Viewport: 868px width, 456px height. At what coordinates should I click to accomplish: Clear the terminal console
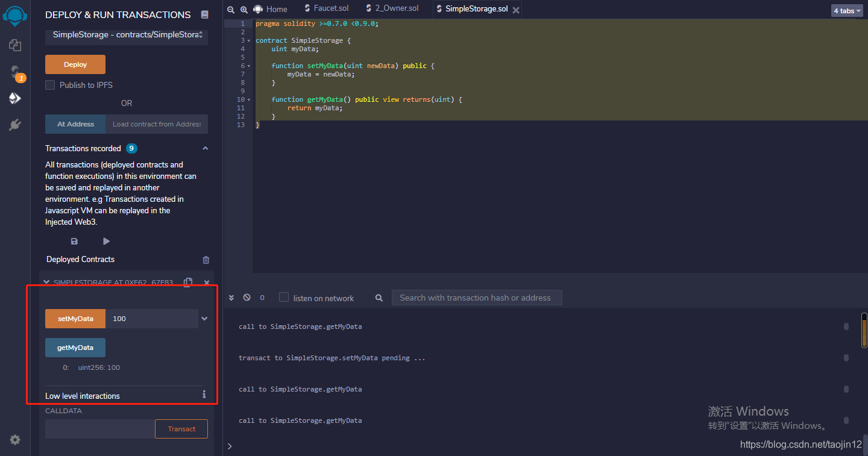point(247,298)
